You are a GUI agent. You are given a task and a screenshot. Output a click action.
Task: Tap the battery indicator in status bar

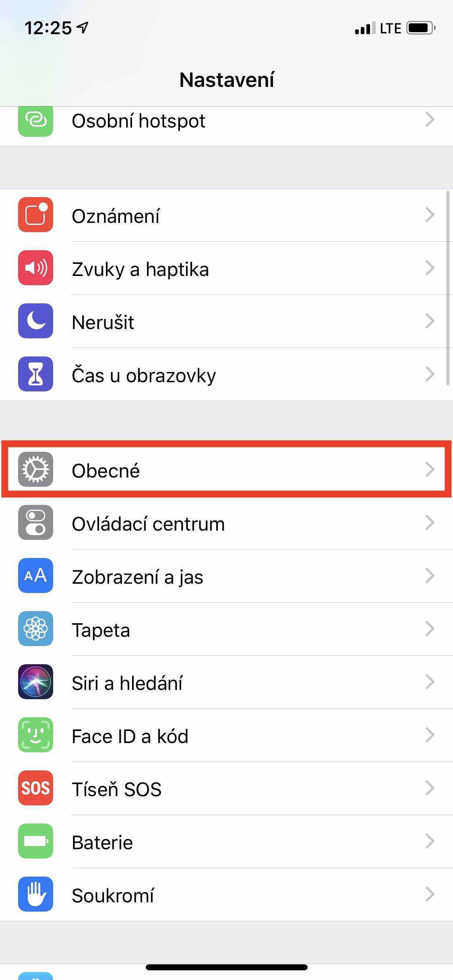pos(421,28)
